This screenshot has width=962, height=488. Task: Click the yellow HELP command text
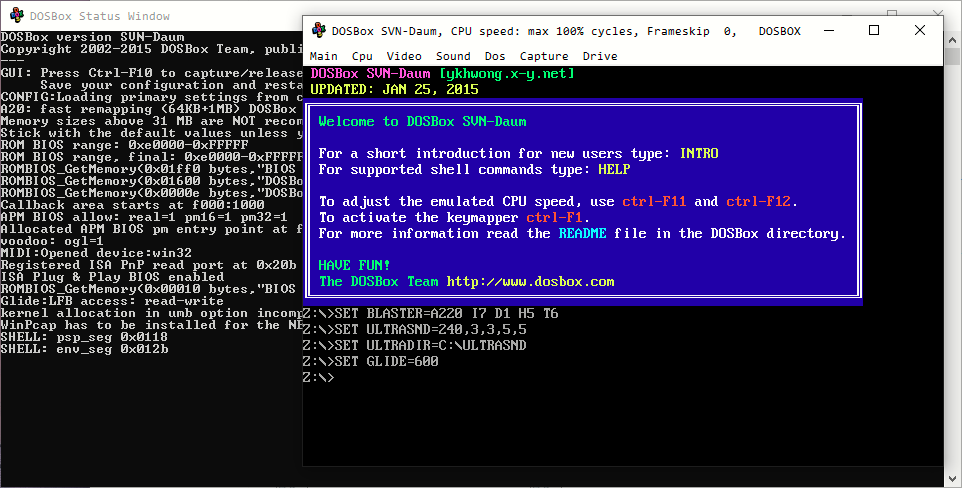[614, 169]
